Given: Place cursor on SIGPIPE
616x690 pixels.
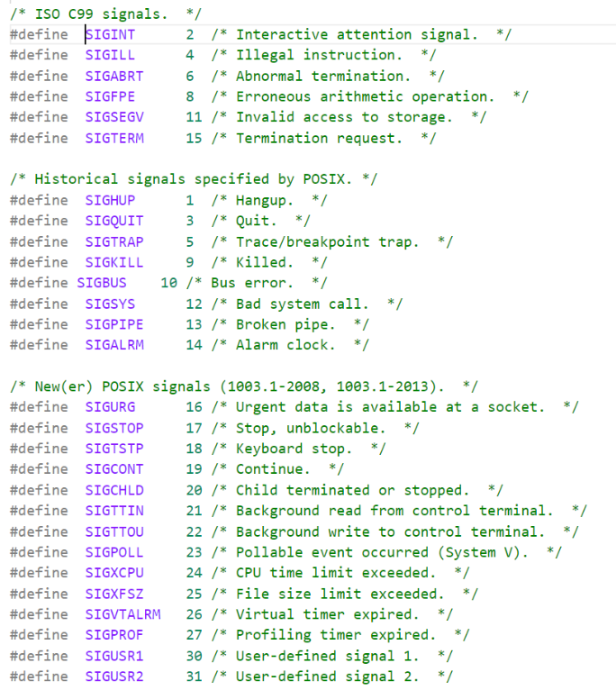Looking at the screenshot, I should pos(114,325).
